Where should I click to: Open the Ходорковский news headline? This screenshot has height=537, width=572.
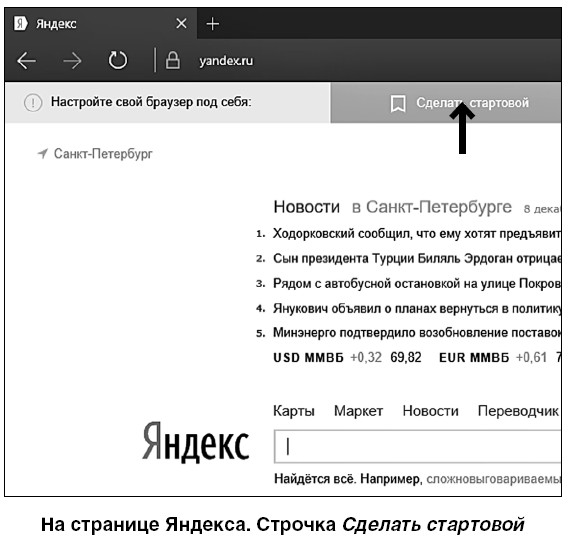417,233
